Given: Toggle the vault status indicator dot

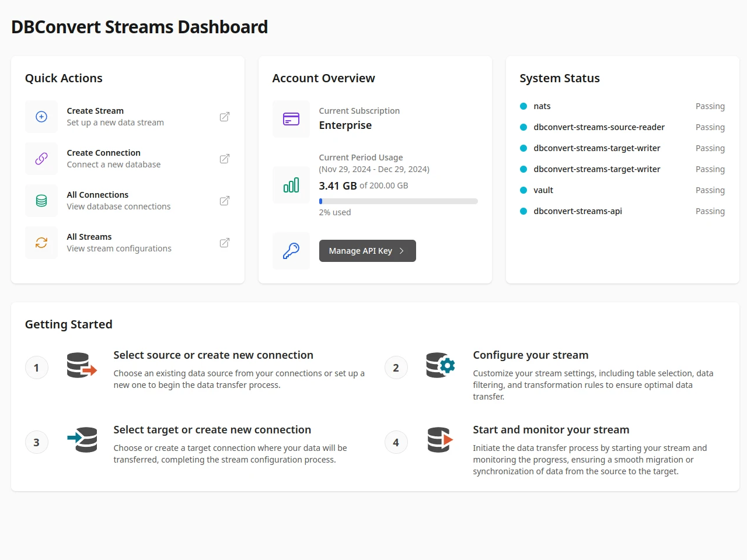Looking at the screenshot, I should click(522, 190).
